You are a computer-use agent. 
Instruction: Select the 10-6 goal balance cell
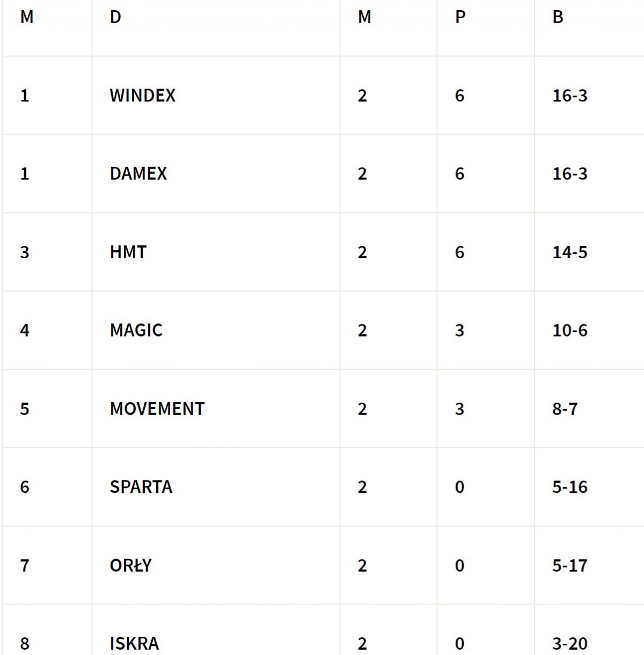[x=569, y=330]
